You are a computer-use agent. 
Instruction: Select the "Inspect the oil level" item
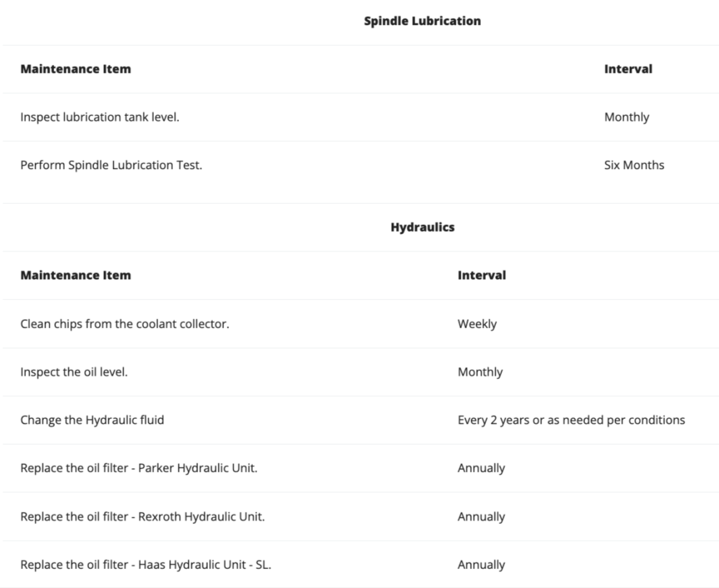[x=74, y=372]
